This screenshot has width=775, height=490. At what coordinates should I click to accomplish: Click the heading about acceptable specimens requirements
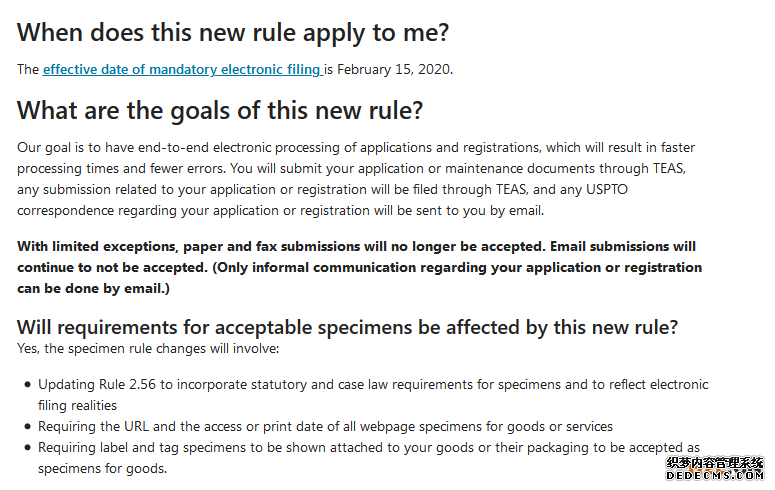[348, 327]
